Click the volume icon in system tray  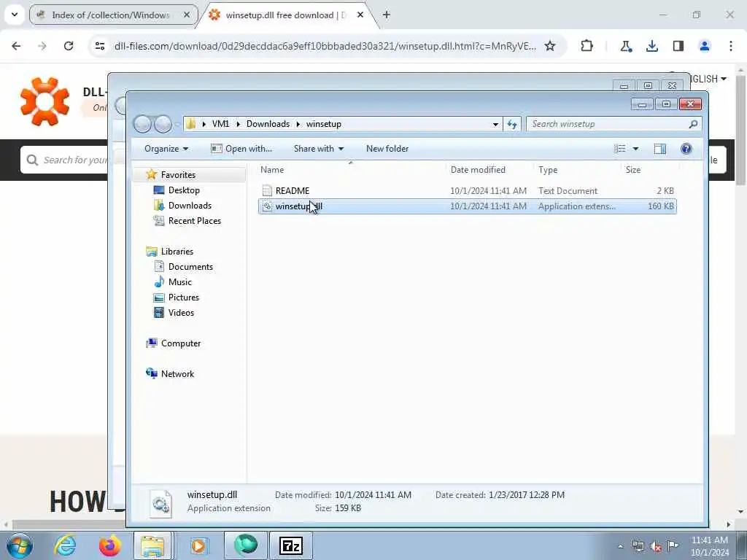point(656,547)
